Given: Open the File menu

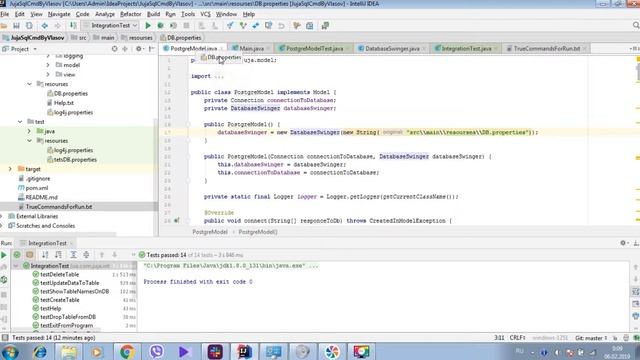Looking at the screenshot, I should (5, 14).
